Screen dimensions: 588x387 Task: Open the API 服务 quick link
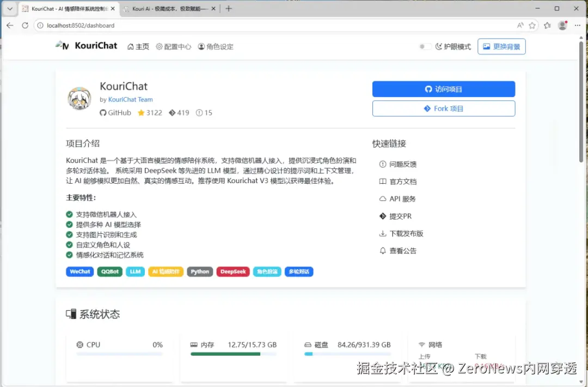(397, 198)
